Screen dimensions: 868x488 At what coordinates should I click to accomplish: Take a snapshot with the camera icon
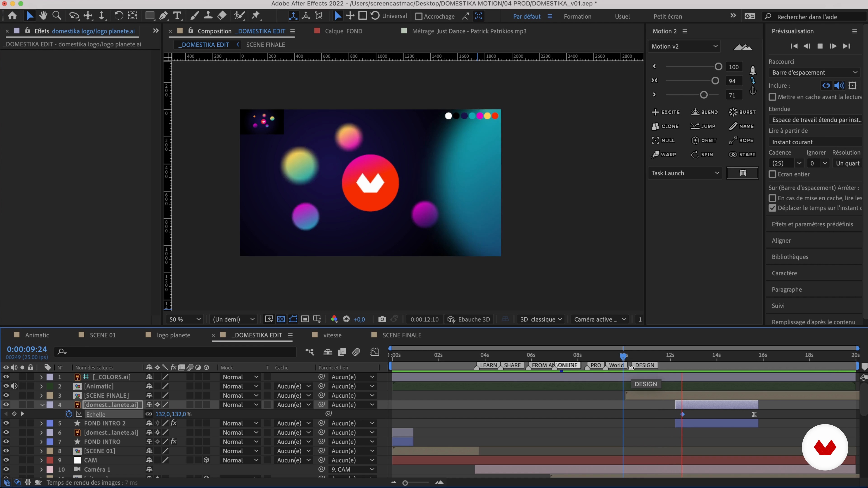click(382, 319)
